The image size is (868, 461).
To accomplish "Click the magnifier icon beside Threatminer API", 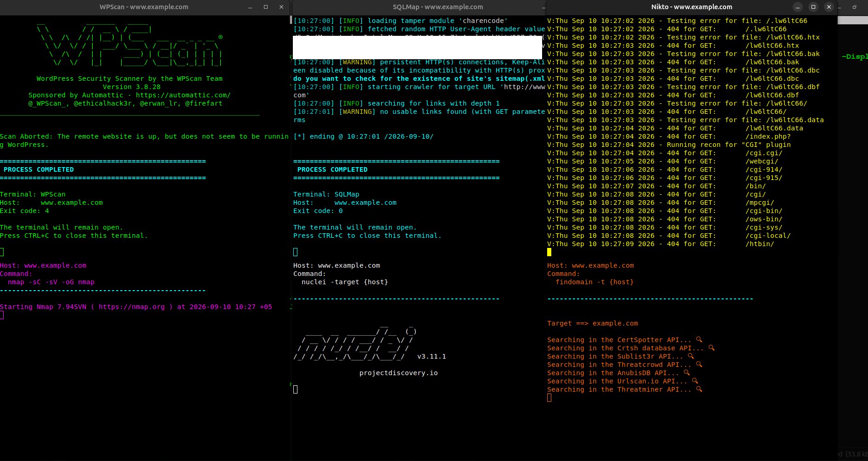I will 699,389.
